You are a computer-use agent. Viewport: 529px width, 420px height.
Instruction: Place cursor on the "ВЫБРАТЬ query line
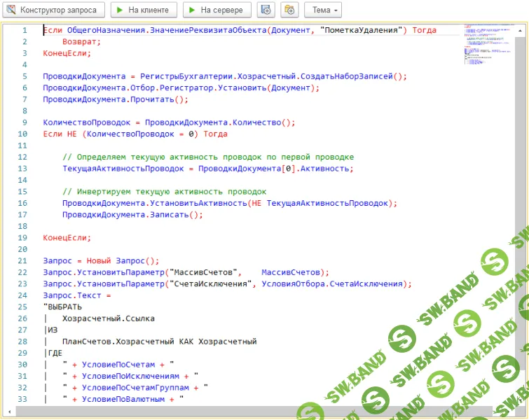(x=62, y=307)
